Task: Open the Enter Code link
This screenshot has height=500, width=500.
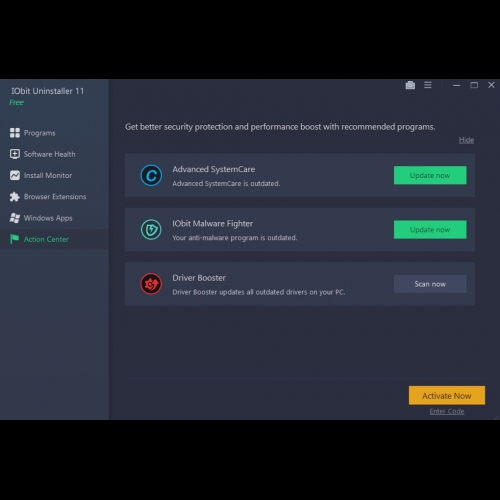Action: 447,411
